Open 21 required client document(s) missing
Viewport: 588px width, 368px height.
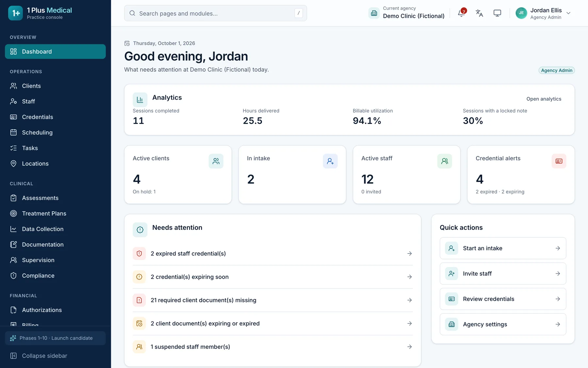point(273,300)
